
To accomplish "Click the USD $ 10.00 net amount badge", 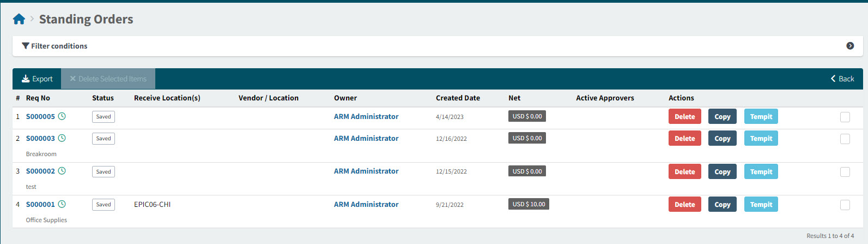I will click(x=529, y=204).
